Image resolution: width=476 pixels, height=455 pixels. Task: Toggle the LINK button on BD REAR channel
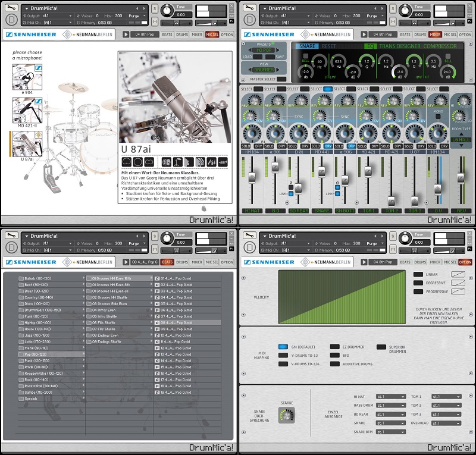coord(291,194)
